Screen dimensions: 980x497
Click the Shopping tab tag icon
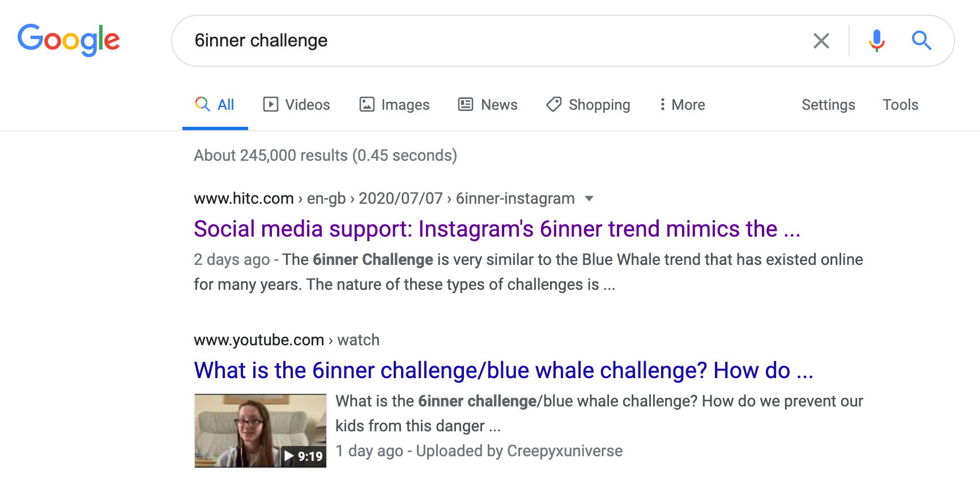click(553, 105)
